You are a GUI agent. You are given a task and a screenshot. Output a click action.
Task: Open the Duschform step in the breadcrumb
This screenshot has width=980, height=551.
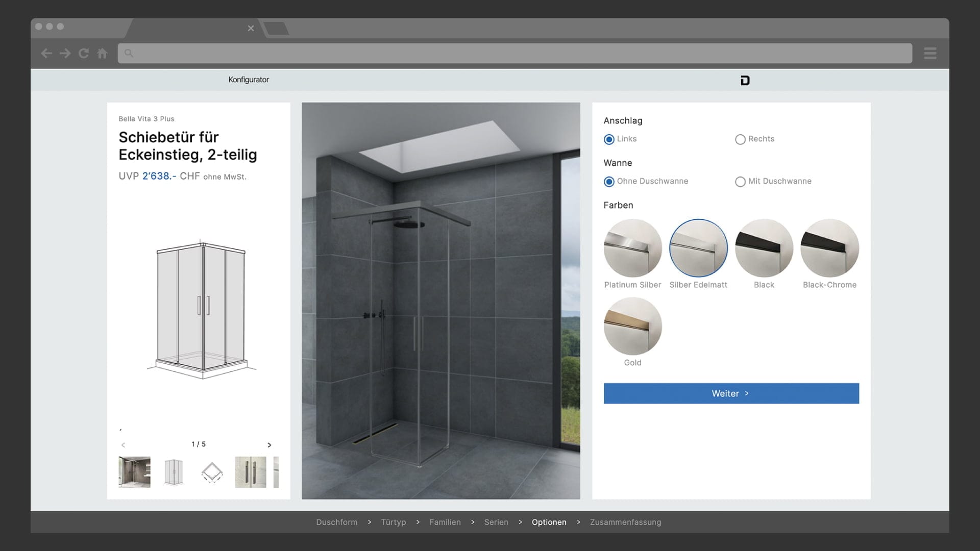pyautogui.click(x=336, y=522)
